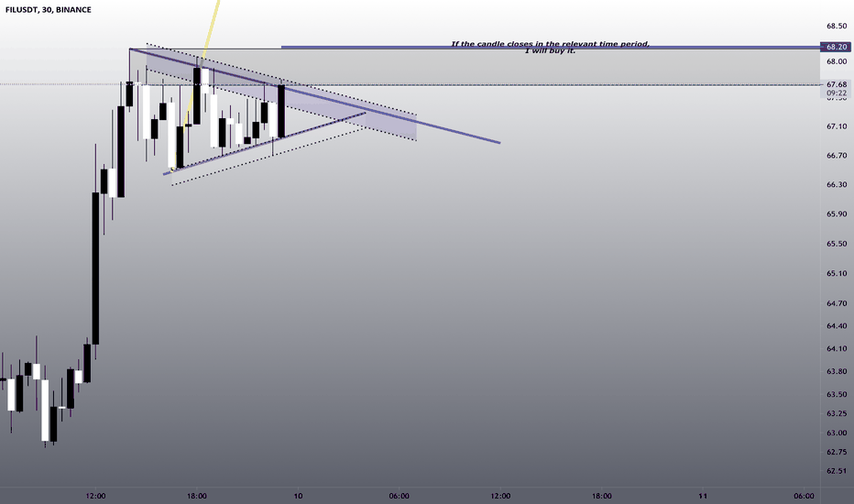Click the 63.80 price axis label
Screen dimensions: 854x504
pos(836,372)
